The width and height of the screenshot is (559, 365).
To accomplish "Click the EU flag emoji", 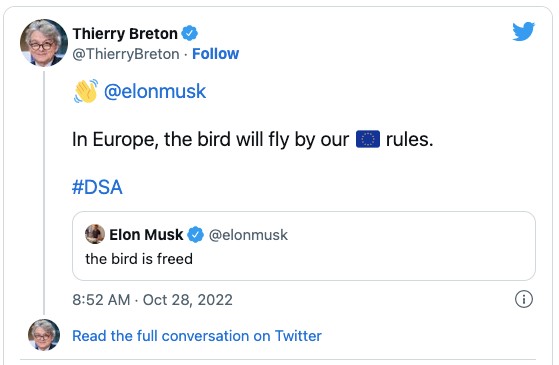I will pyautogui.click(x=368, y=139).
